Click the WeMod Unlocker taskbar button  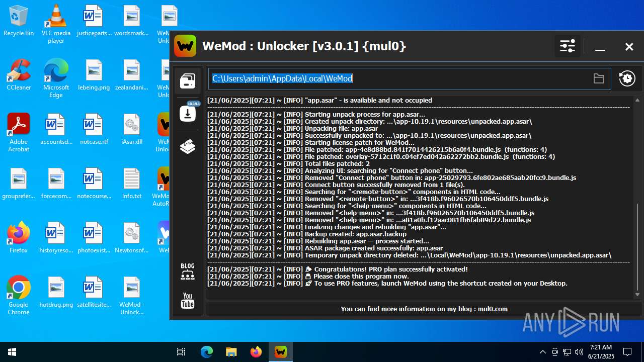(x=281, y=352)
